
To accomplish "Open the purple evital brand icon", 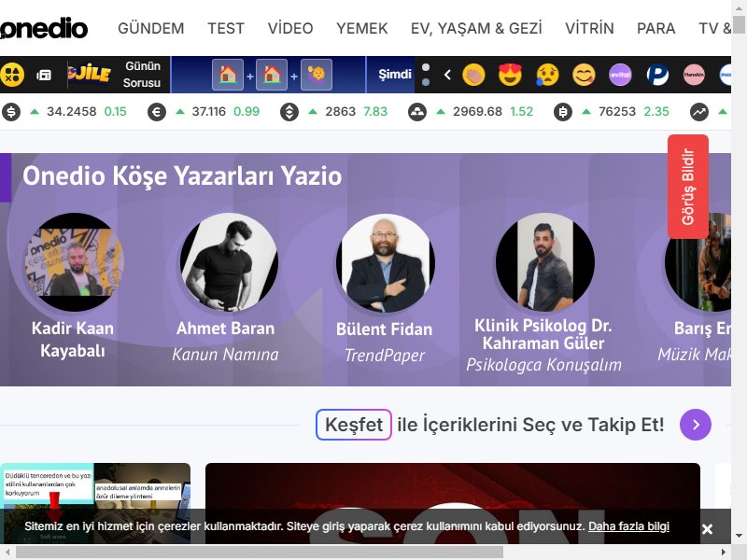I will tap(620, 75).
